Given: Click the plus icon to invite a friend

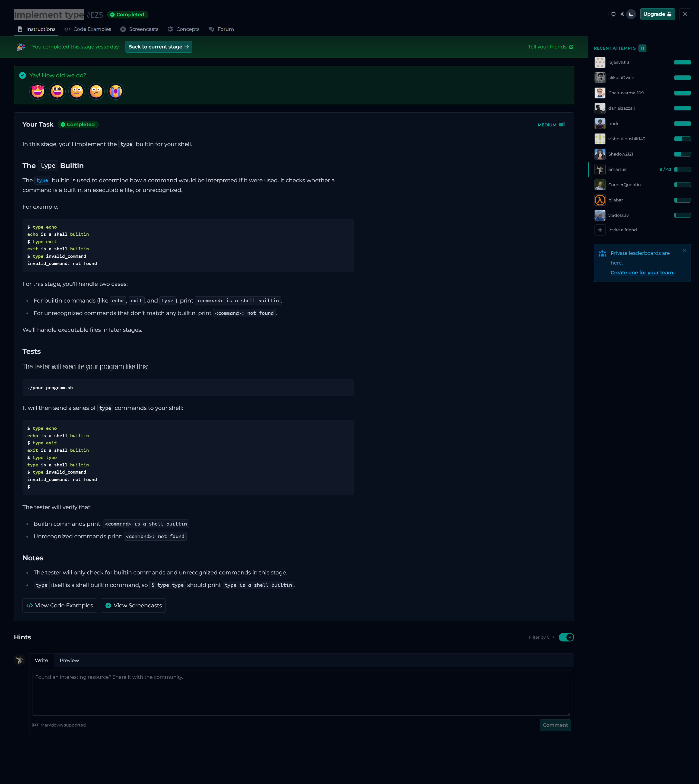Looking at the screenshot, I should (600, 230).
